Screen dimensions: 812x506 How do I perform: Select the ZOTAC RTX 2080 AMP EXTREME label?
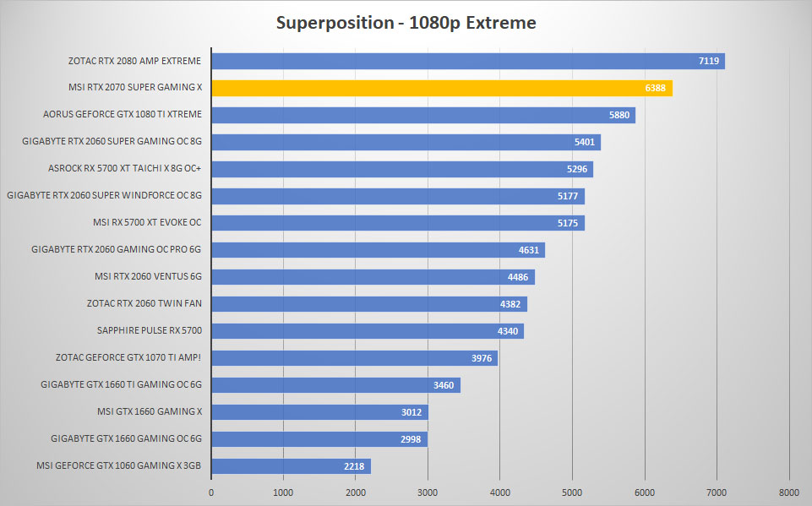134,61
